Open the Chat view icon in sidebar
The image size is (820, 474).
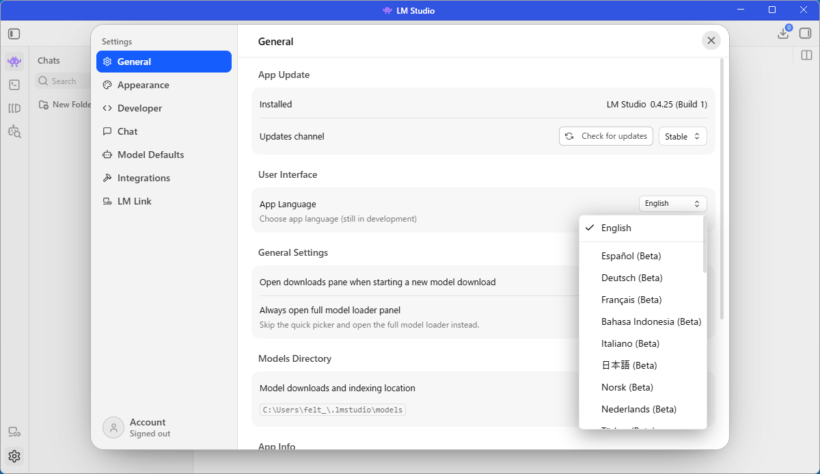(x=14, y=62)
